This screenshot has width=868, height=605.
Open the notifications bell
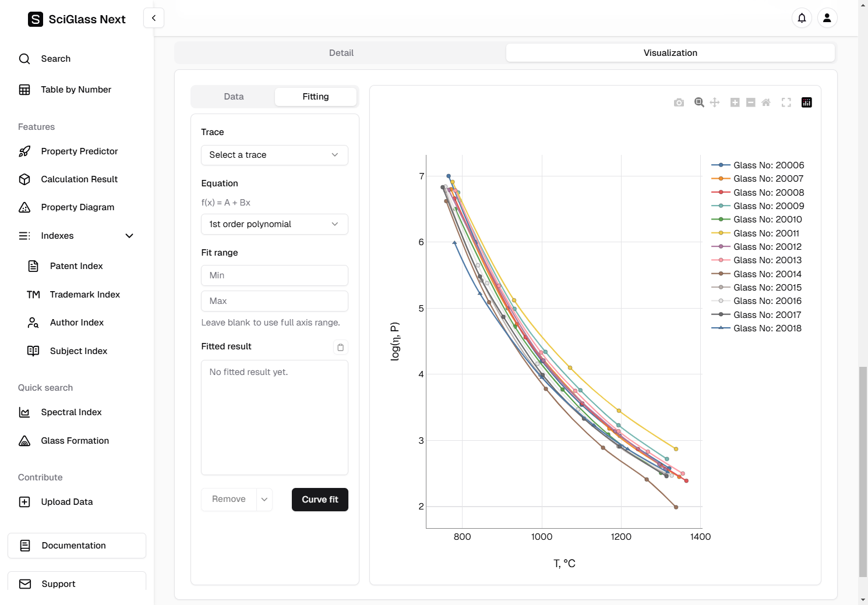(x=802, y=18)
